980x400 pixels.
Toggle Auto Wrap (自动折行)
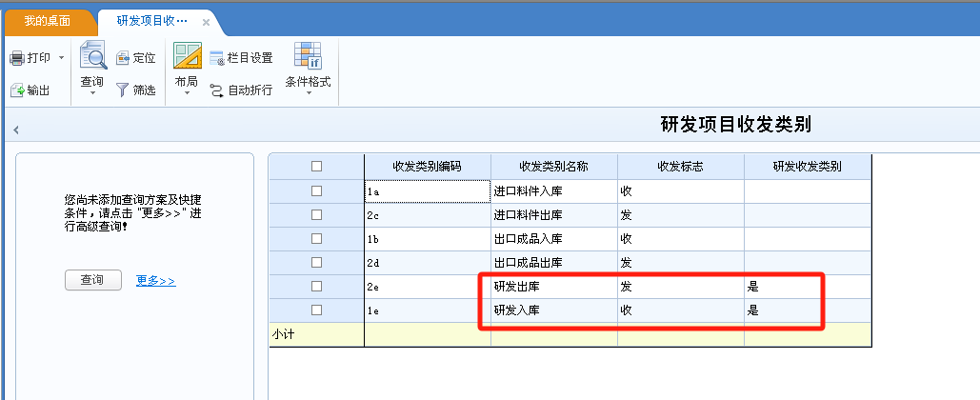click(217, 90)
